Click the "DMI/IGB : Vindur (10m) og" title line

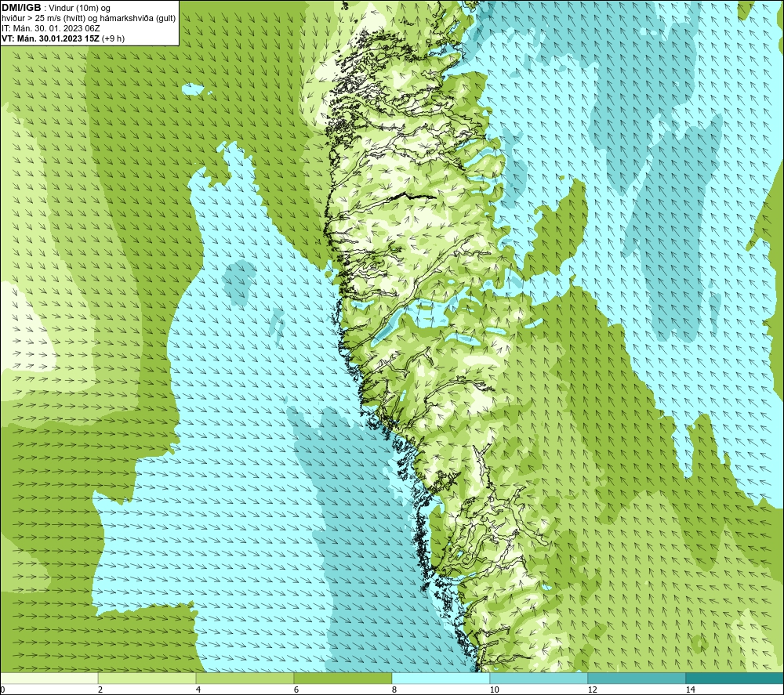click(x=56, y=8)
